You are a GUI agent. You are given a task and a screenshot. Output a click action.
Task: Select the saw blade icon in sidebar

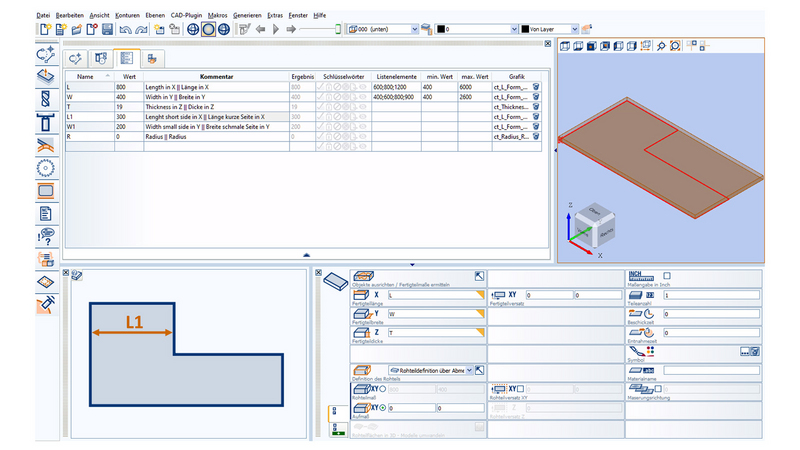[x=45, y=168]
